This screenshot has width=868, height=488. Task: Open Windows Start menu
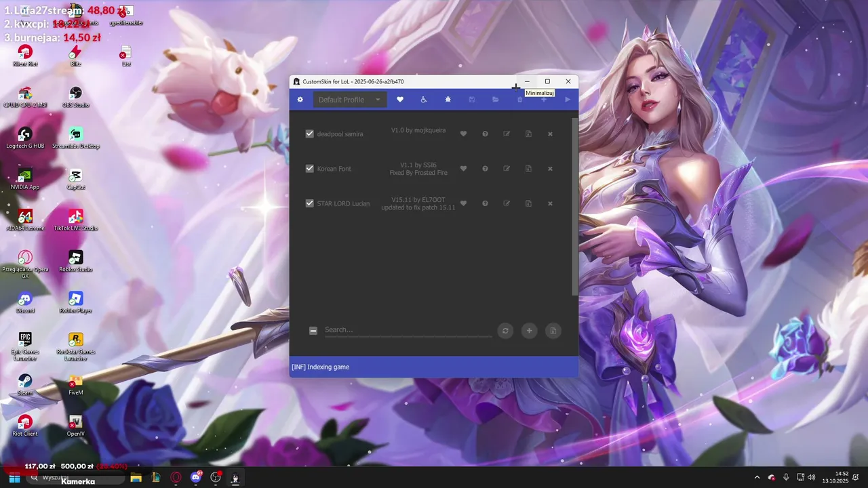14,478
